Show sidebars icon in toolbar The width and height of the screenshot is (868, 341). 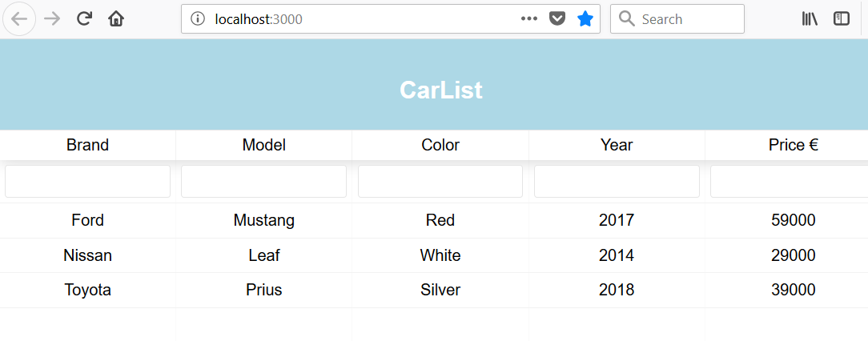(x=842, y=19)
